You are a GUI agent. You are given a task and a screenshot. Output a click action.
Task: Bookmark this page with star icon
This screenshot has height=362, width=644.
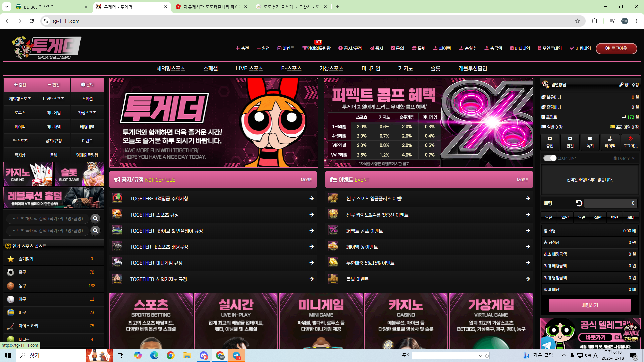577,21
